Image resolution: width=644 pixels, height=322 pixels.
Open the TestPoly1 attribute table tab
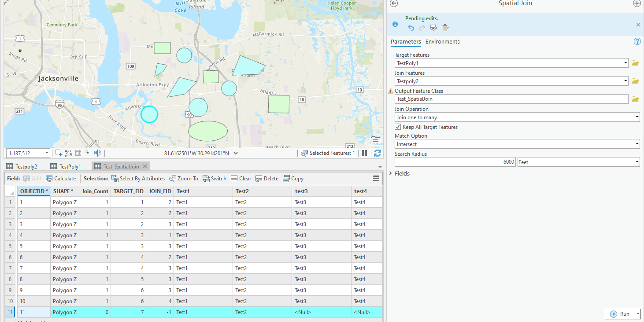coord(70,166)
